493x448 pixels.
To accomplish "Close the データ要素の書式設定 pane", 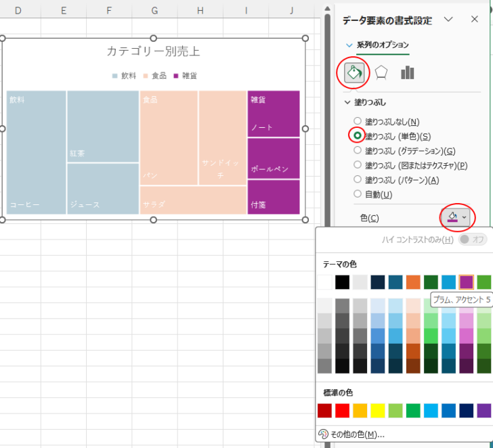I will pyautogui.click(x=475, y=20).
